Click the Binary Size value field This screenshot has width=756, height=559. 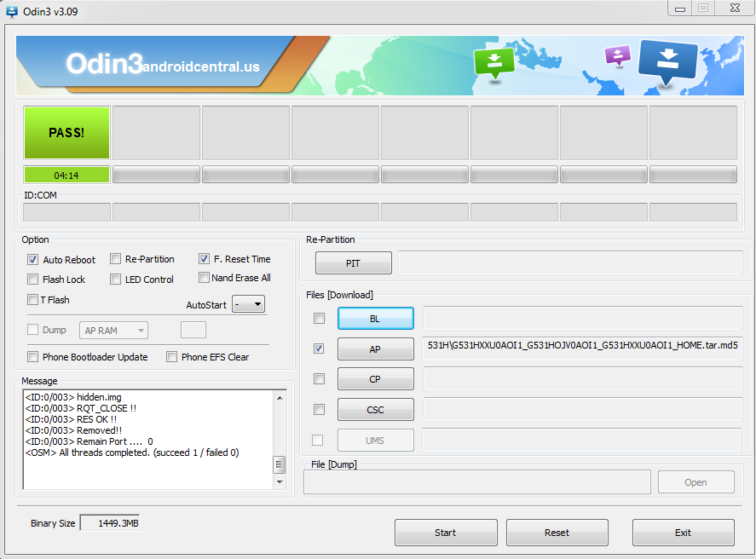click(110, 523)
